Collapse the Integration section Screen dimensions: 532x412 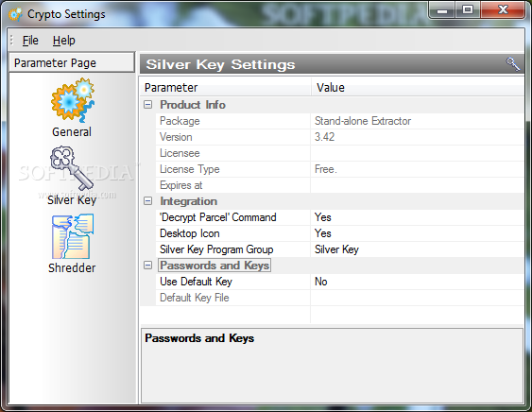click(148, 201)
